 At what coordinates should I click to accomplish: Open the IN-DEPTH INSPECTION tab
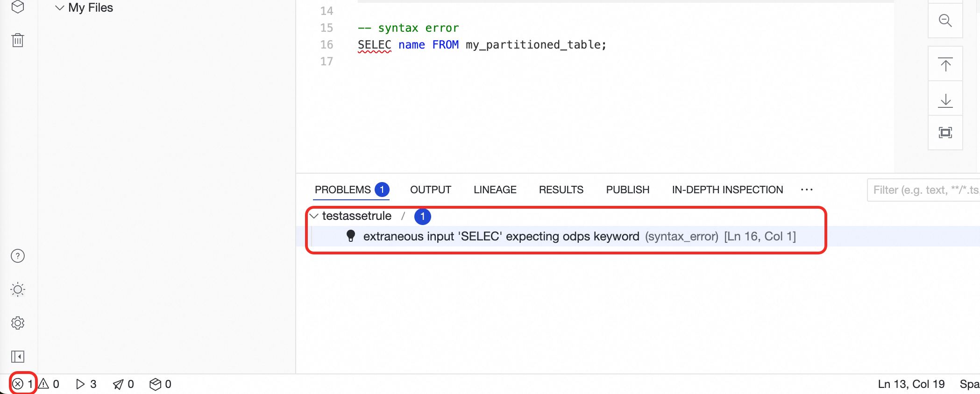pyautogui.click(x=728, y=190)
